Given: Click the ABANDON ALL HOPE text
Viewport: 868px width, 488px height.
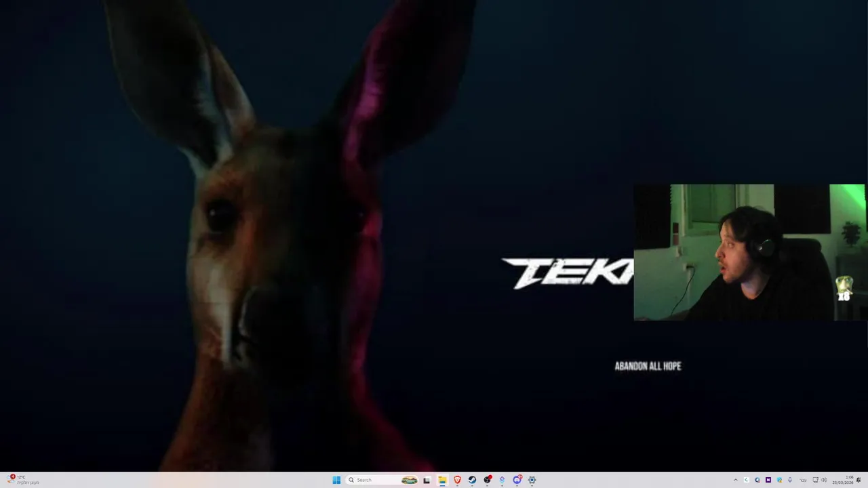Looking at the screenshot, I should pyautogui.click(x=648, y=366).
